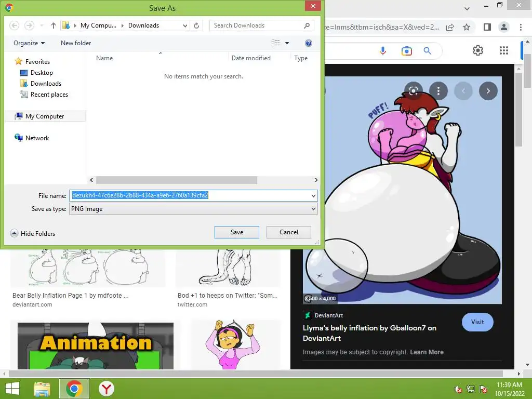
Task: Click the Google search magnifier icon
Action: coord(428,51)
